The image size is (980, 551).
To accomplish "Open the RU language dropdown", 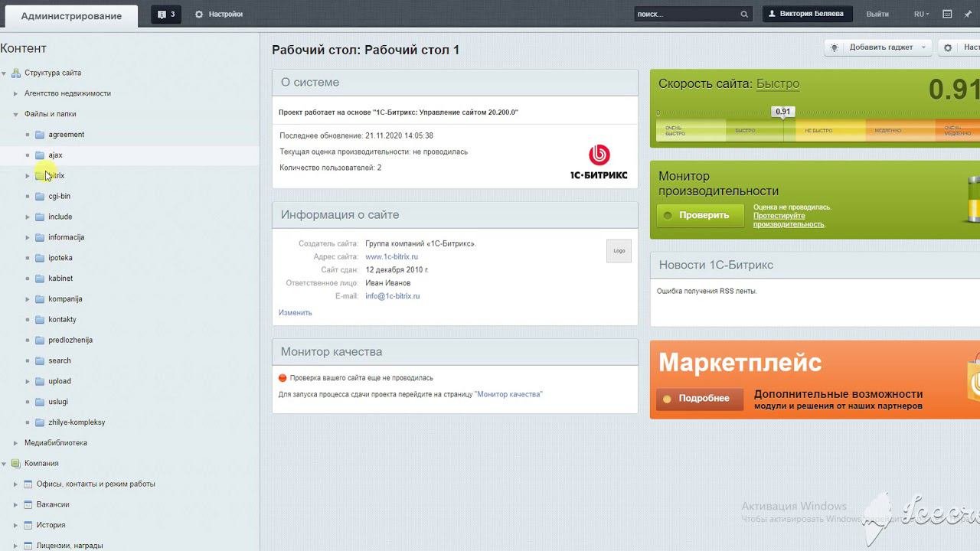I will [x=922, y=14].
